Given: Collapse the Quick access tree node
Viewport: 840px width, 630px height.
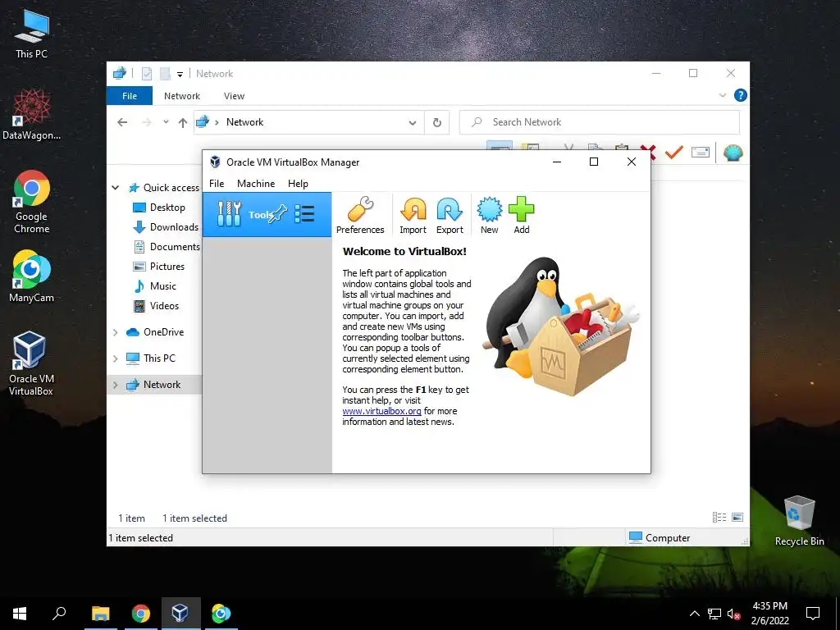Looking at the screenshot, I should click(x=115, y=188).
